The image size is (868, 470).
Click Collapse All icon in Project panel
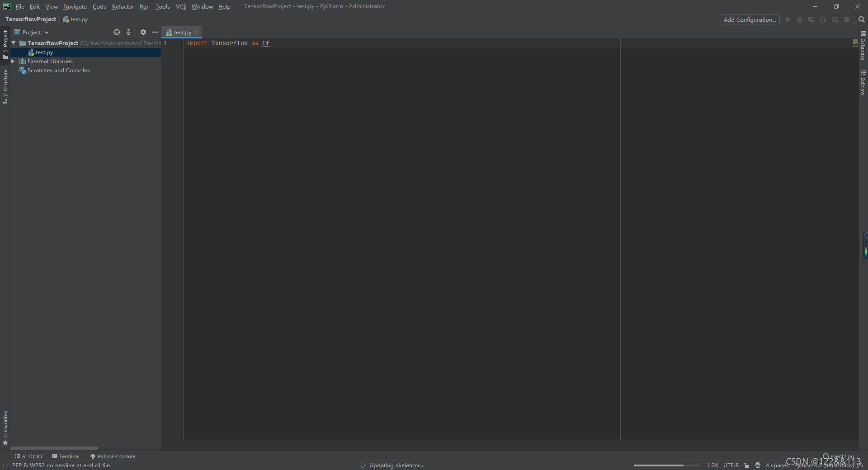pos(128,32)
